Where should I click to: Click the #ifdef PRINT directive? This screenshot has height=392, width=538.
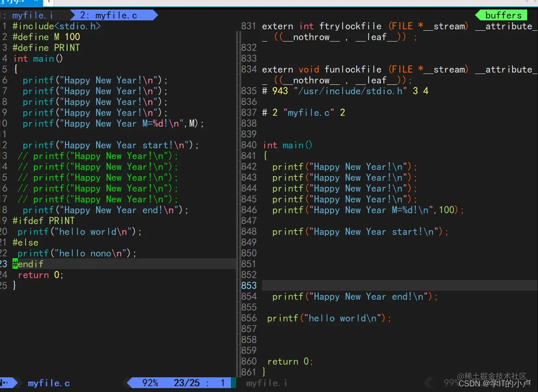tap(43, 221)
